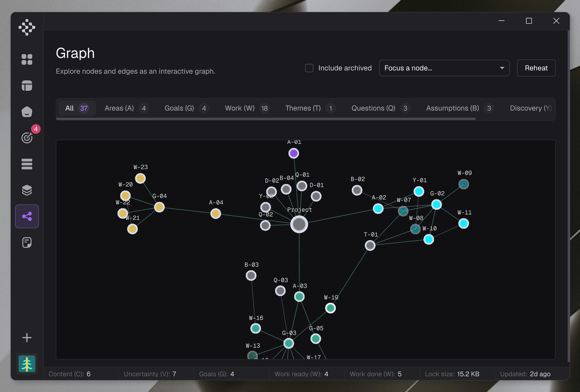This screenshot has height=392, width=580.
Task: Click the Content (C): 6 status entry
Action: [70, 374]
